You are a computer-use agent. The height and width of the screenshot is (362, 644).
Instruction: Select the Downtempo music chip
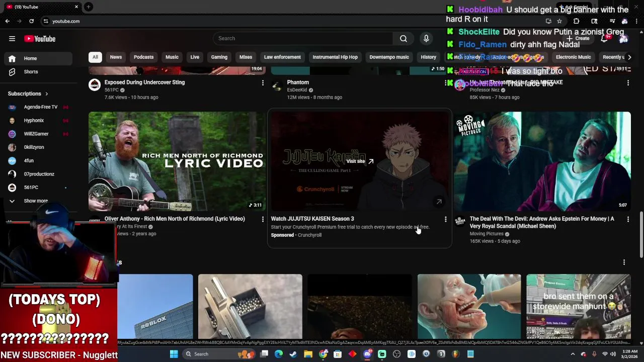[389, 57]
